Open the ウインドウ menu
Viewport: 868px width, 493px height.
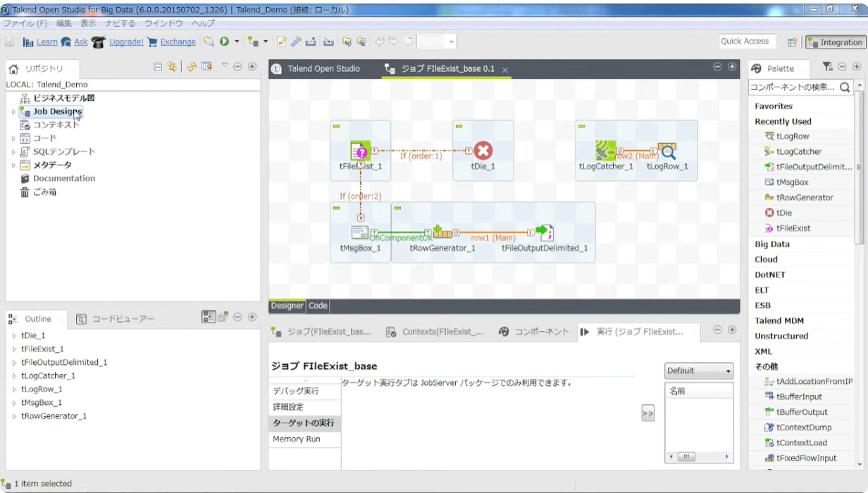(164, 23)
